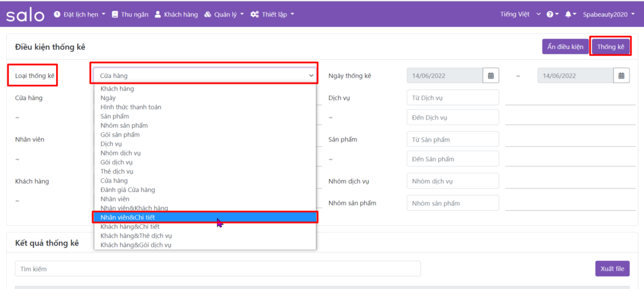Select Hình thức thanh toán option
The height and width of the screenshot is (289, 644).
click(205, 107)
